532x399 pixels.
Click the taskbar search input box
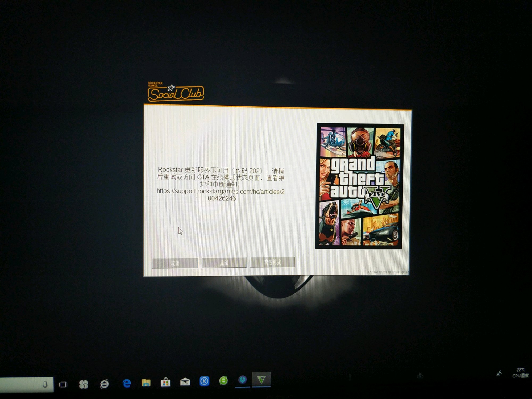point(26,385)
